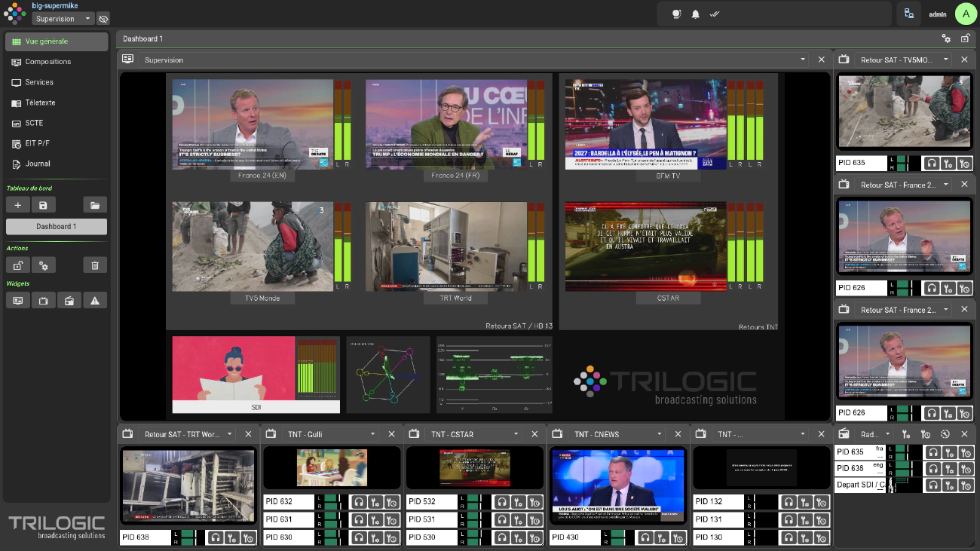Open the admin user avatar

click(x=966, y=14)
